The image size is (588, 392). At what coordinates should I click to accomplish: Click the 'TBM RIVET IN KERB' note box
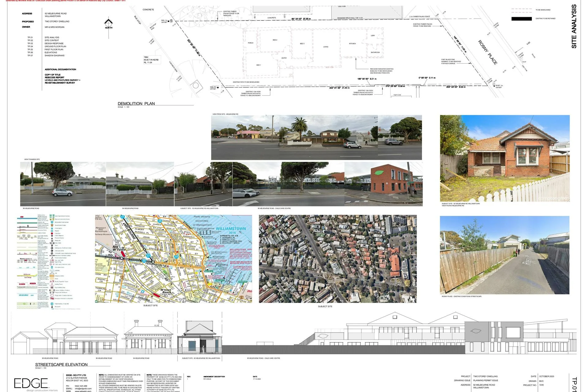(x=151, y=60)
